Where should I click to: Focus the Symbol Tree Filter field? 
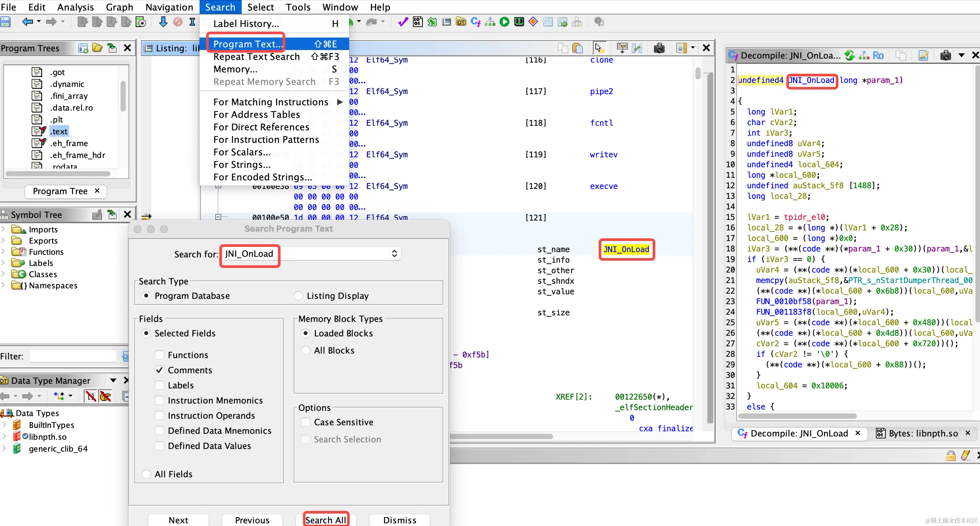pos(73,356)
